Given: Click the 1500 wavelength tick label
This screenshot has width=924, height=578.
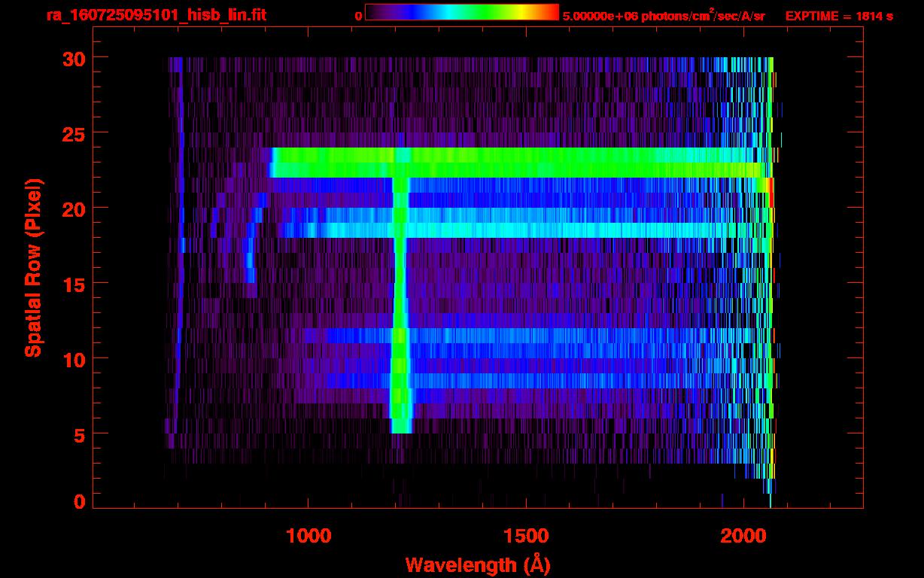Looking at the screenshot, I should tap(526, 535).
